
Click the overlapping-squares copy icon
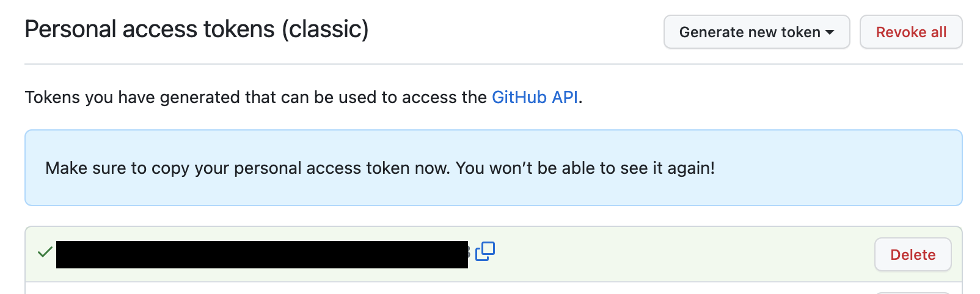(485, 251)
